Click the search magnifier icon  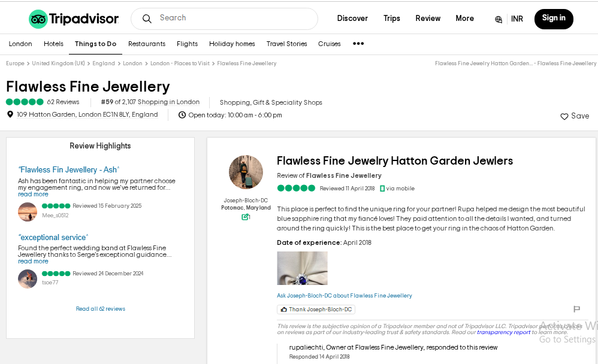click(147, 19)
